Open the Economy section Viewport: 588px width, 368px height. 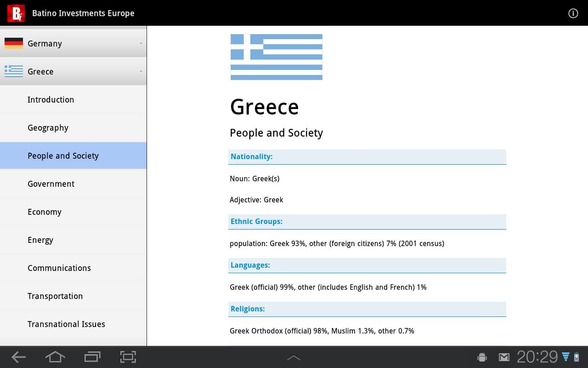point(73,212)
